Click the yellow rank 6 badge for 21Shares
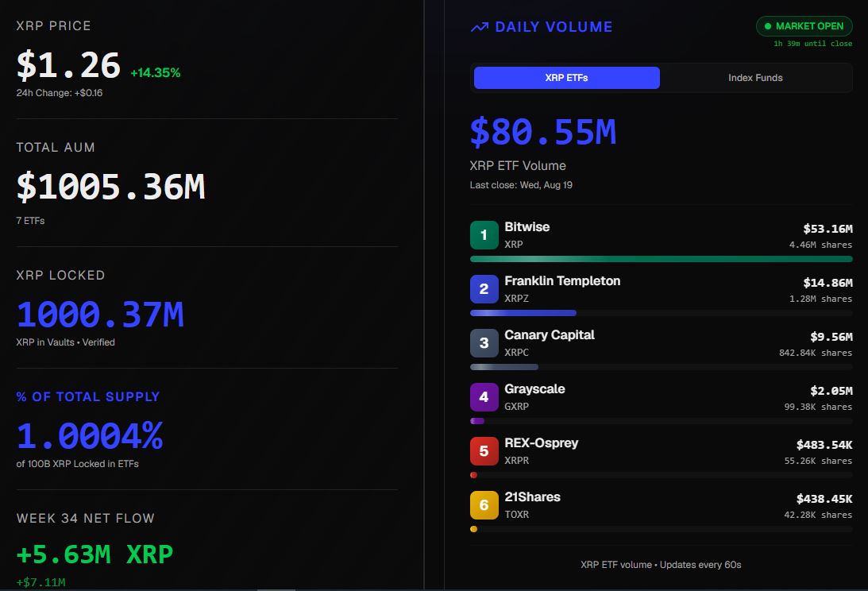Screen dimensions: 868x591 [x=484, y=505]
